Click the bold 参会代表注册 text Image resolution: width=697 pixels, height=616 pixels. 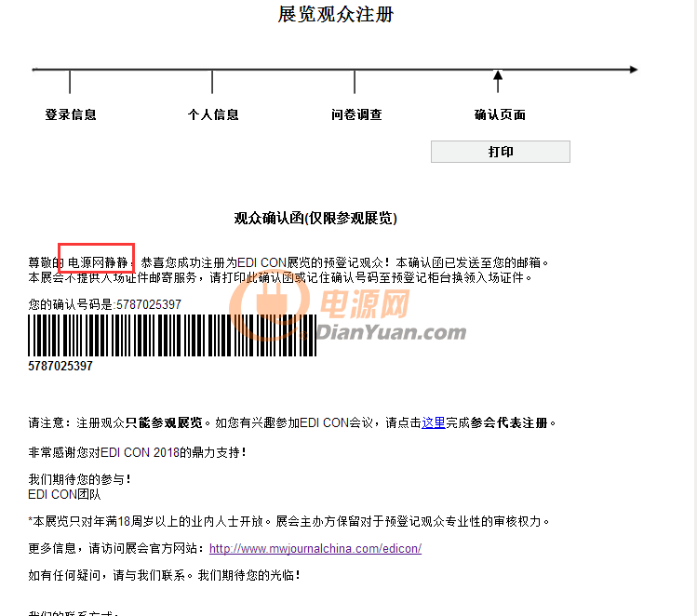[x=508, y=422]
